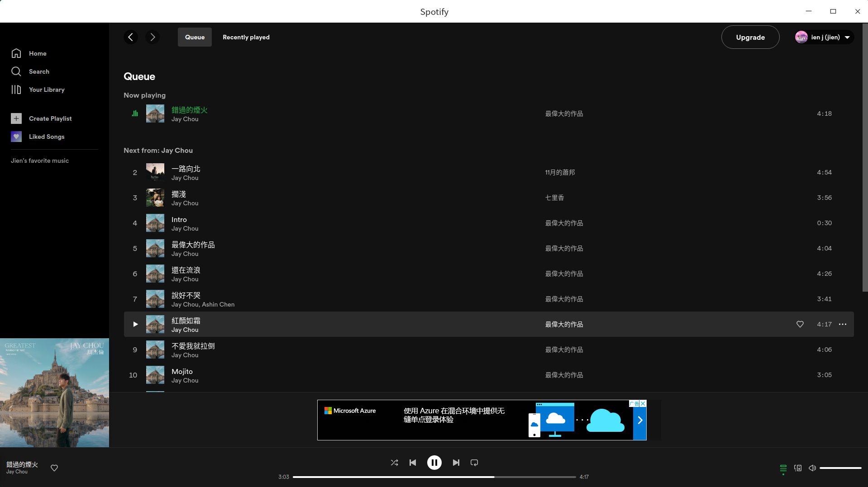
Task: Mute the volume speaker icon
Action: 812,468
